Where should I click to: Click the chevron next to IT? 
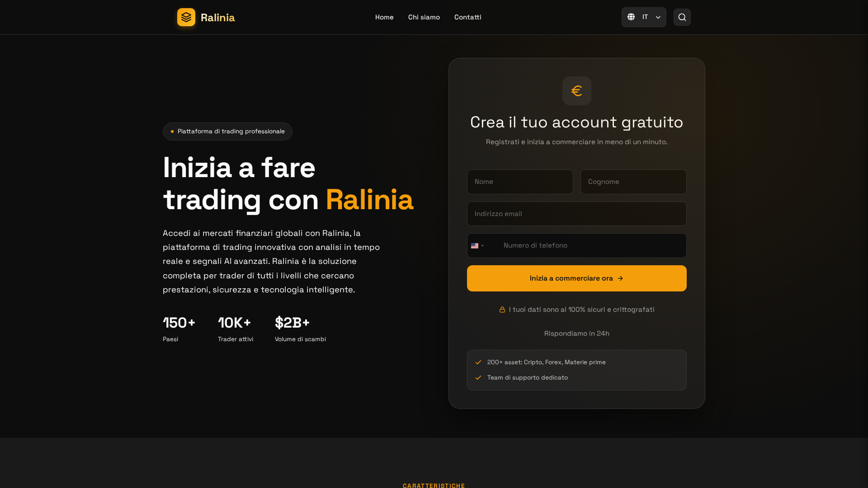point(658,17)
